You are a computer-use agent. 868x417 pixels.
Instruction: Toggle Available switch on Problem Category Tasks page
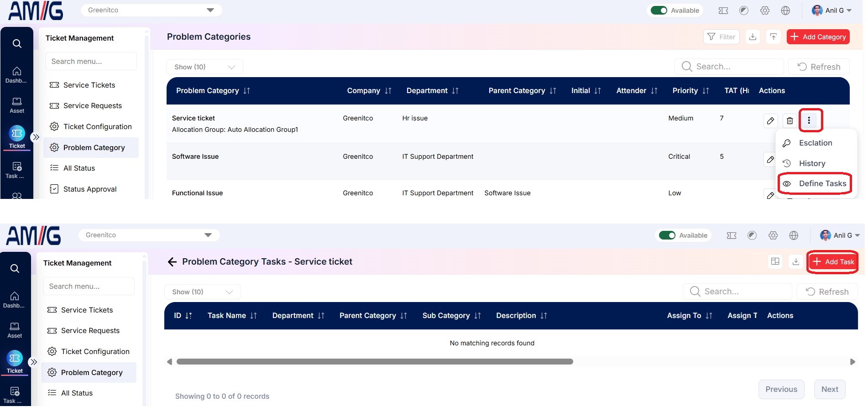667,235
